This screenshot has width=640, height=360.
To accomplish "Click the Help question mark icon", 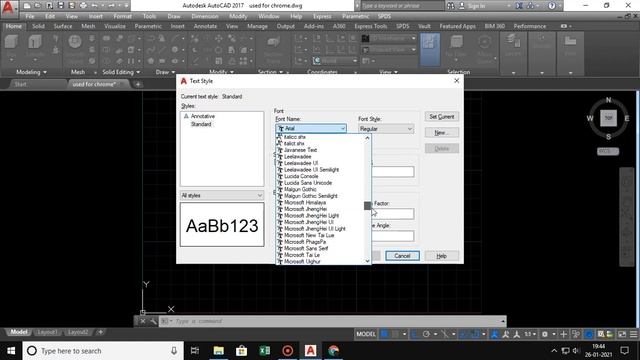I will (x=552, y=6).
